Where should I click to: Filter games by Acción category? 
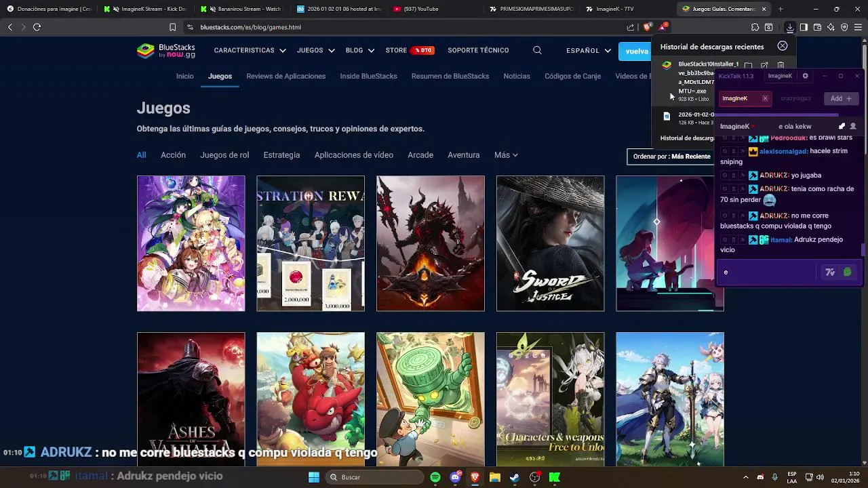coord(173,155)
